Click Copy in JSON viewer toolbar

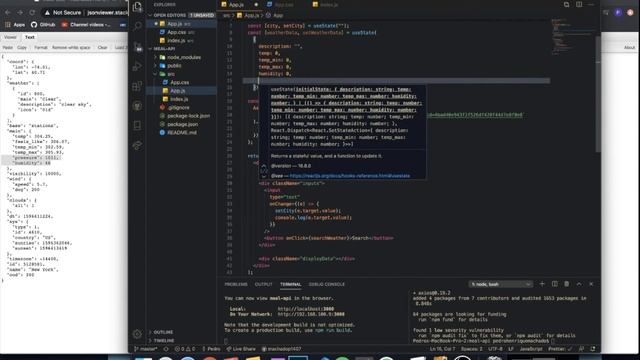(x=22, y=48)
